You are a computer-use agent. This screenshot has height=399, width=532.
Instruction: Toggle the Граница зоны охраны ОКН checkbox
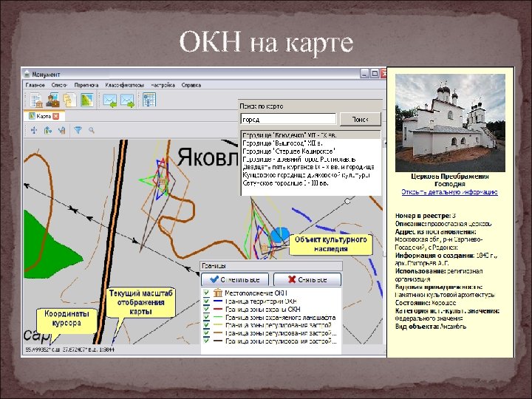206,309
